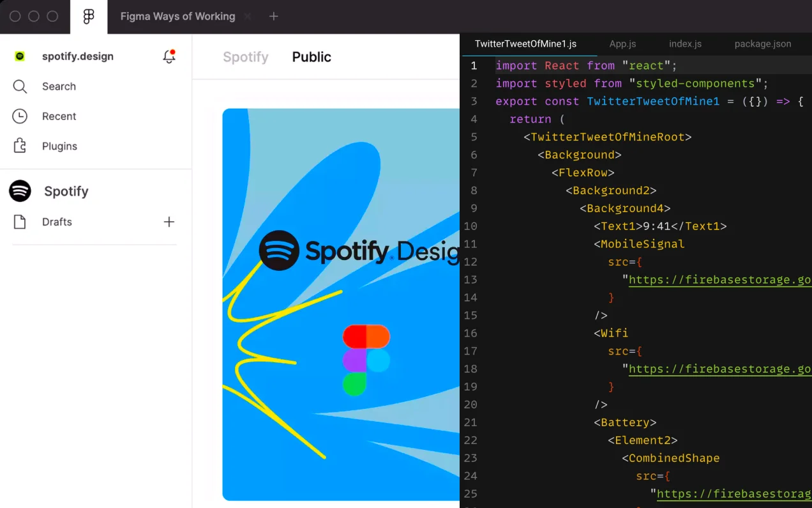The height and width of the screenshot is (508, 812).
Task: Open the Spotify Design file thumbnail
Action: 341,304
